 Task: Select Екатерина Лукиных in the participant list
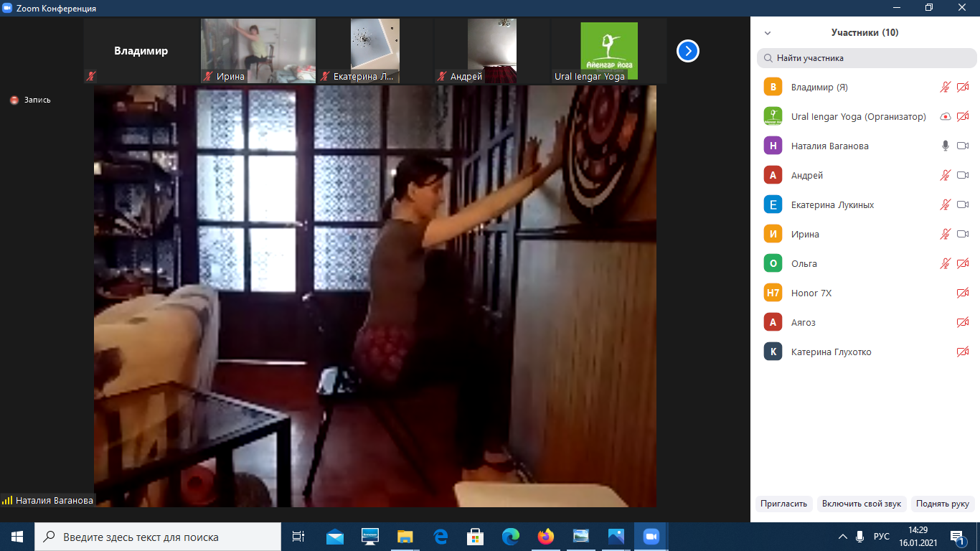click(832, 204)
